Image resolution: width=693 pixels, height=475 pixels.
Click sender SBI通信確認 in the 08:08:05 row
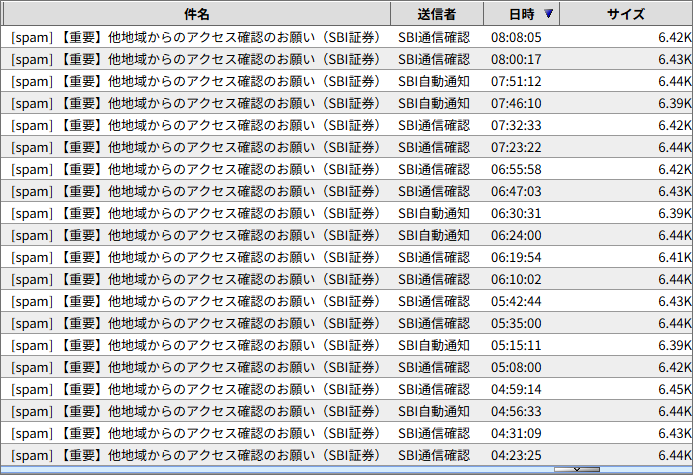(x=434, y=37)
